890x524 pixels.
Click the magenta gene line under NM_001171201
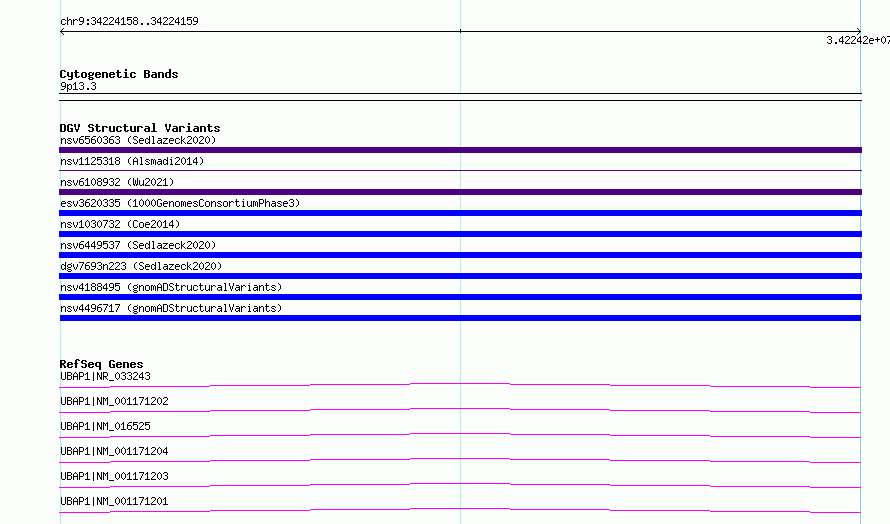click(460, 510)
